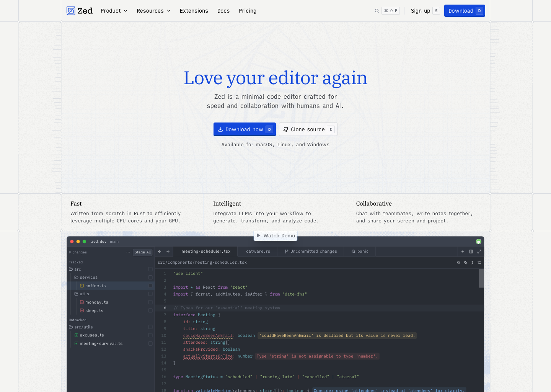Screen dimensions: 551x392
Task: Click the AI sparkle icon in editor toolbar
Action: click(x=465, y=263)
